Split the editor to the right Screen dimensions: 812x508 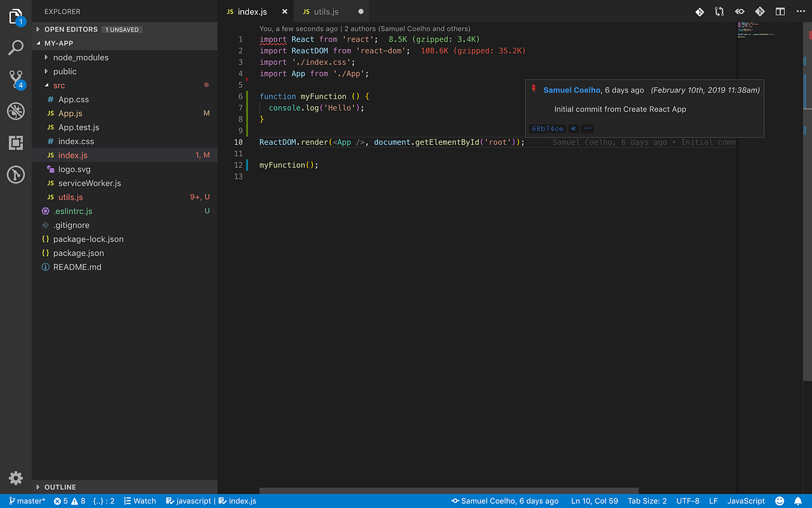pyautogui.click(x=780, y=12)
